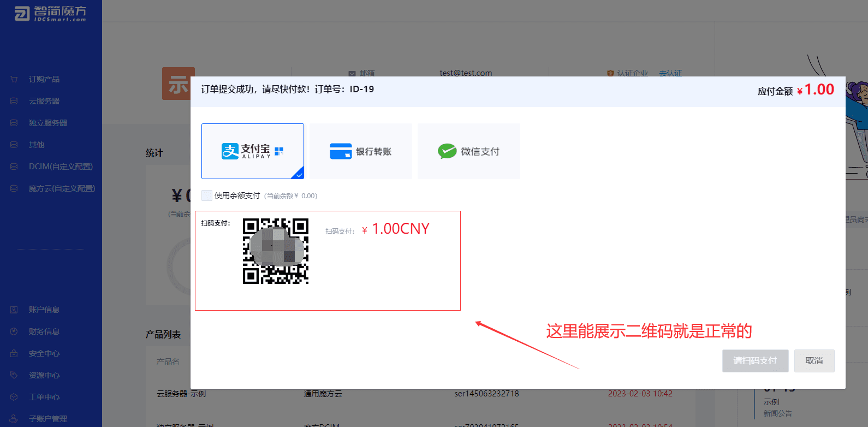Open 财务信息 in the sidebar
This screenshot has width=868, height=427.
click(x=44, y=331)
